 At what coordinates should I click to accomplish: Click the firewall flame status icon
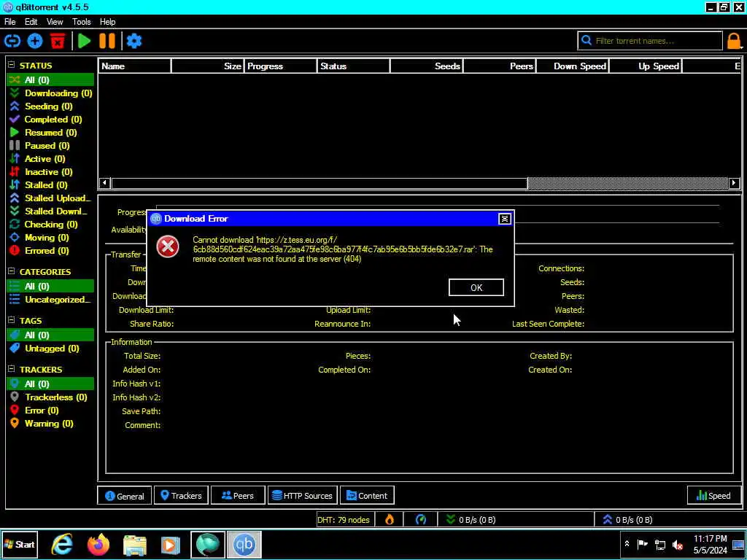click(390, 519)
